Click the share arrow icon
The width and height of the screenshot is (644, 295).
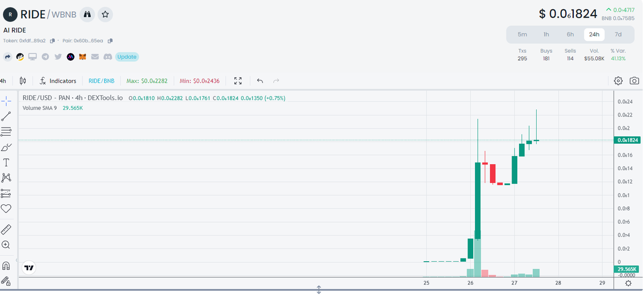click(8, 57)
